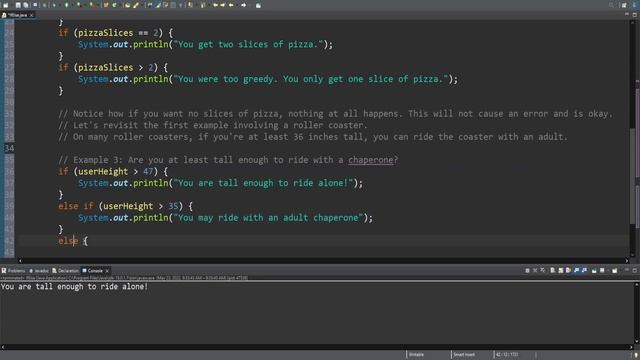Screen dimensions: 640x360
Task: Clear the console output with Clear Console icon
Action: [x=553, y=270]
